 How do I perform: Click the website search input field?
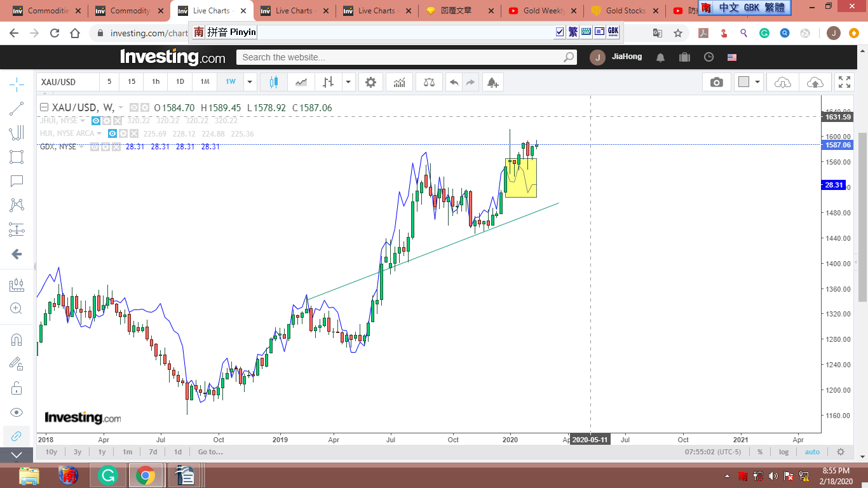400,57
